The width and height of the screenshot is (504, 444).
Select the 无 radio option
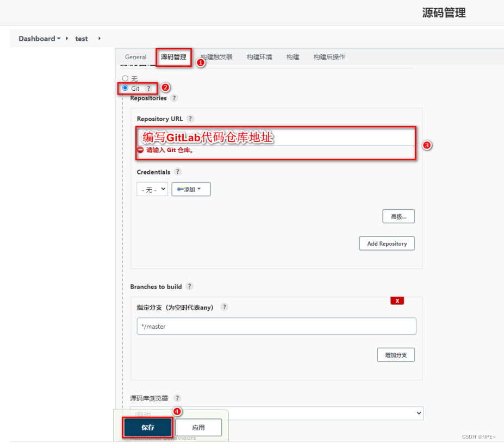pyautogui.click(x=126, y=78)
